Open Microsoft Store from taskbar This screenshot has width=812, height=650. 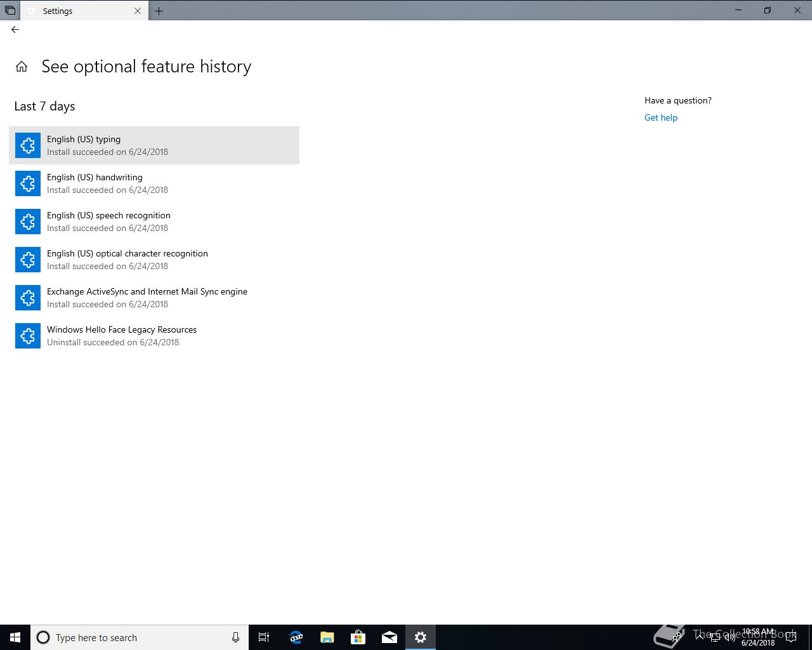click(358, 637)
